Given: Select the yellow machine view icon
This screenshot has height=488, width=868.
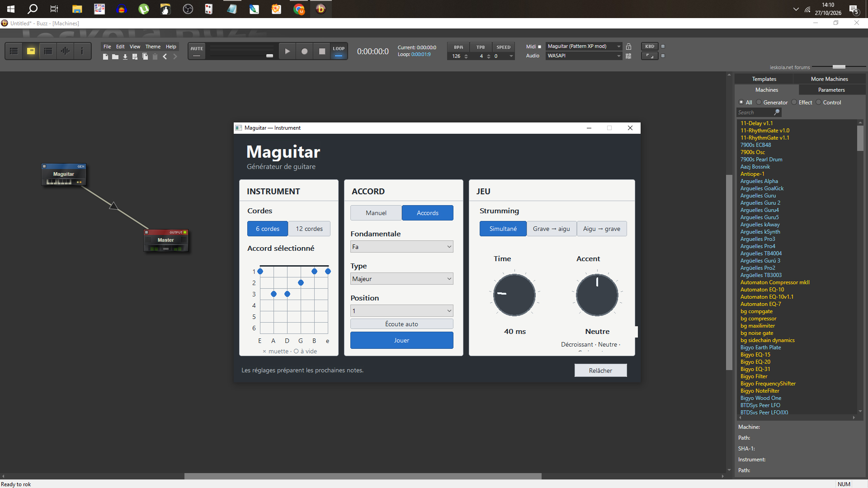Looking at the screenshot, I should (x=31, y=51).
